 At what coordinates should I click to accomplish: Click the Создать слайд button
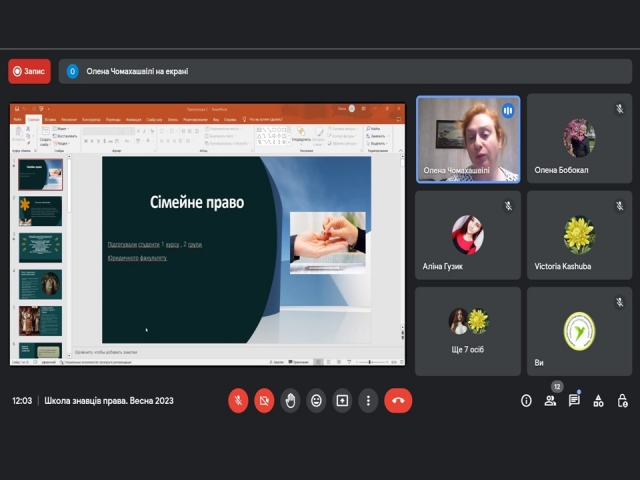[45, 136]
